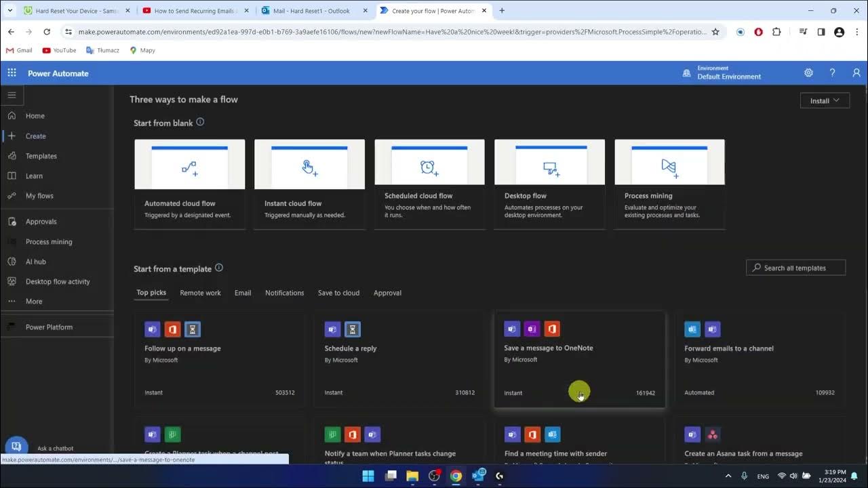The image size is (868, 488).
Task: Click the Chrome address bar URL
Action: click(392, 32)
